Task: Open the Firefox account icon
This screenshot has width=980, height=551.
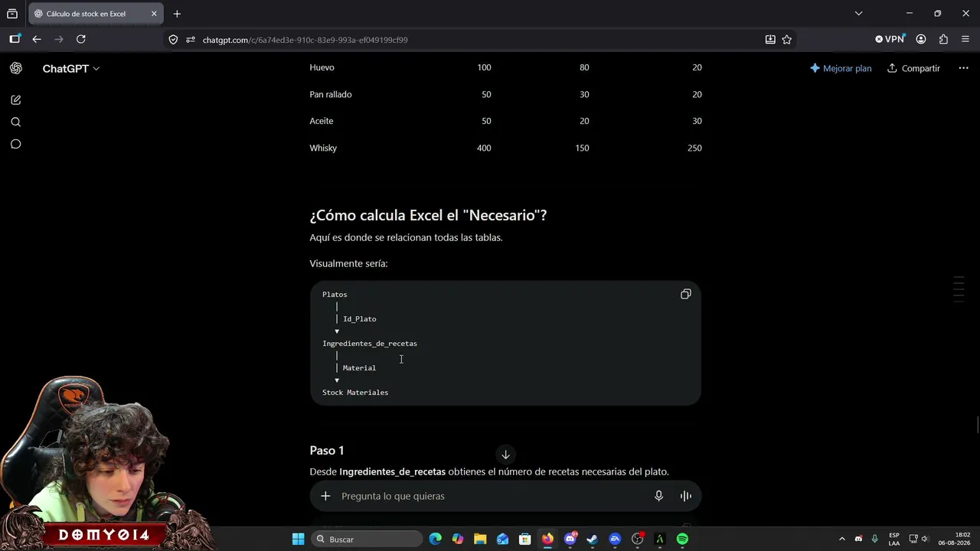Action: click(x=921, y=39)
